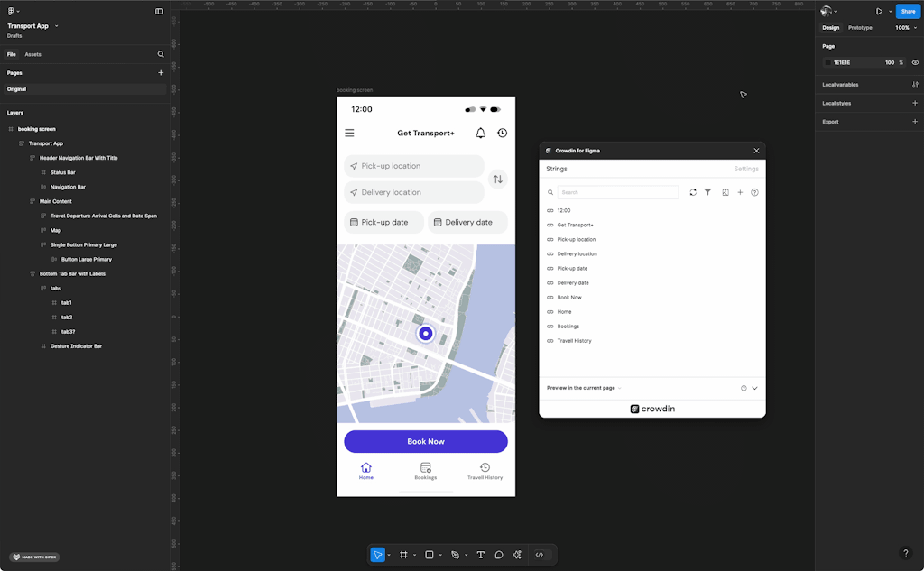
Task: Select the Frame tool in bottom toolbar
Action: pyautogui.click(x=403, y=555)
